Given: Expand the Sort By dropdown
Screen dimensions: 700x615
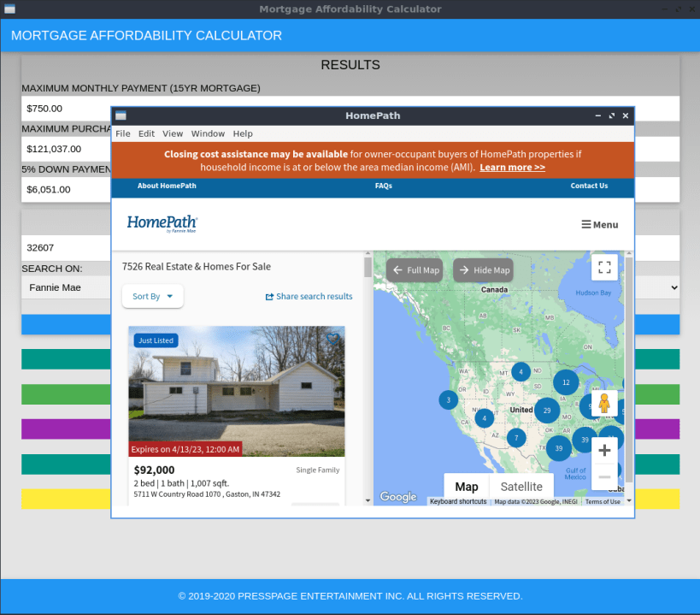Looking at the screenshot, I should (x=152, y=296).
